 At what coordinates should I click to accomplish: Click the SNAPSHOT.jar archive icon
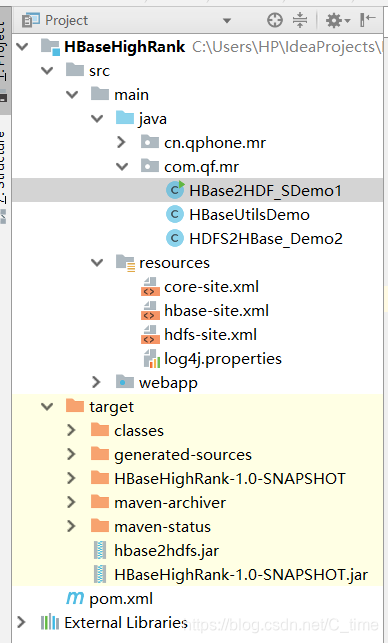pos(100,575)
